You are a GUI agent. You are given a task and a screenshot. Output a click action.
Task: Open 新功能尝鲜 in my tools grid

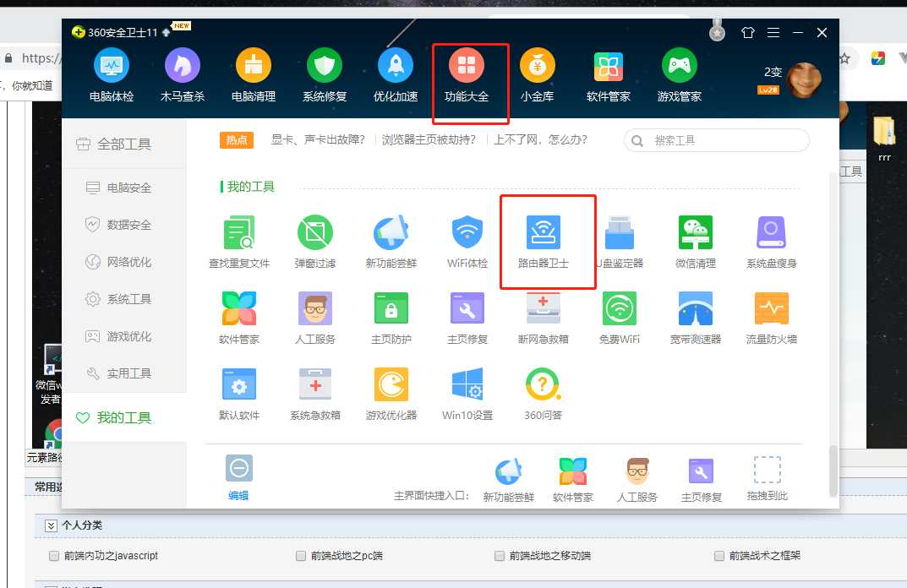click(x=391, y=242)
